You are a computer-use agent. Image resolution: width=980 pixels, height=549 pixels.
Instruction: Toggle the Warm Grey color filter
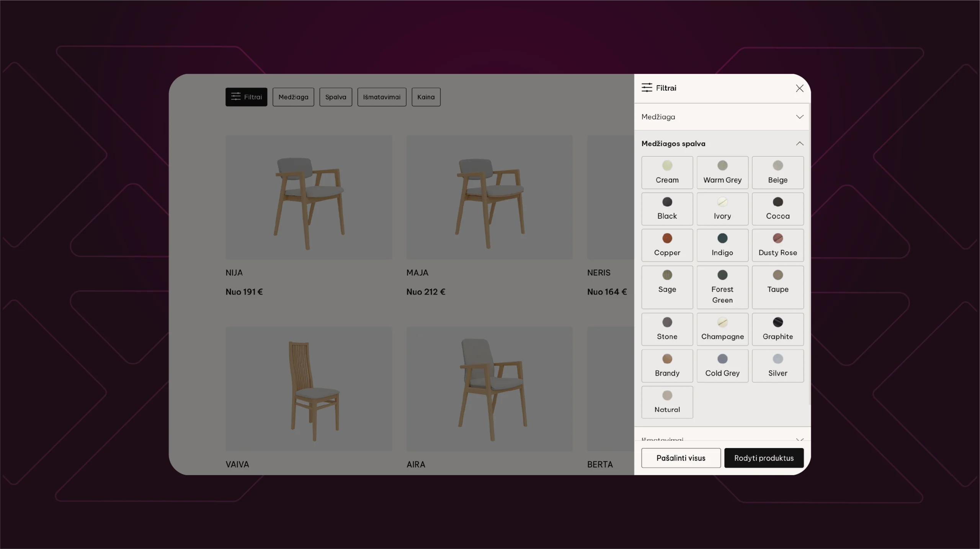pyautogui.click(x=722, y=173)
